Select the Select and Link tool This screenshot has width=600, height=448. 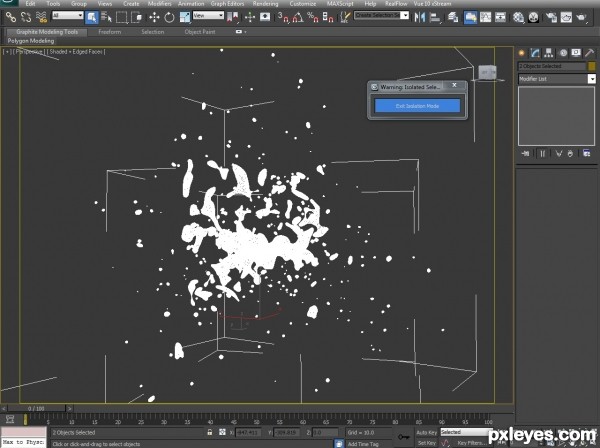[x=11, y=17]
